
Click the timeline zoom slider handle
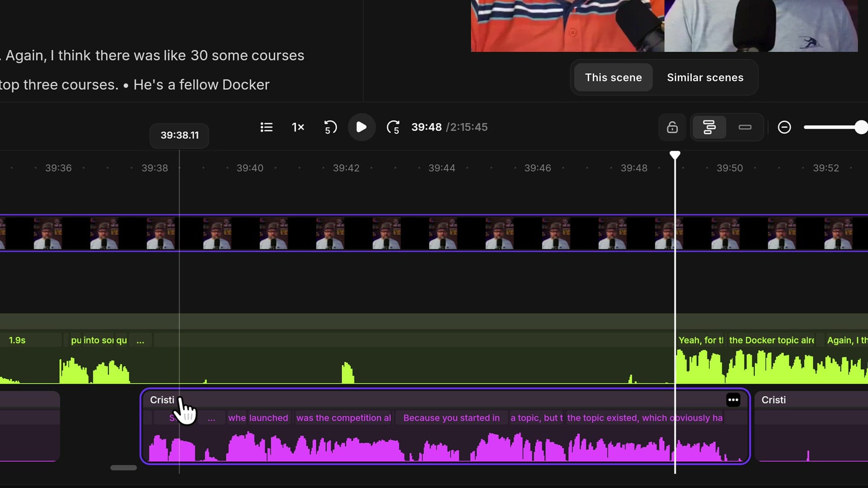(x=861, y=127)
